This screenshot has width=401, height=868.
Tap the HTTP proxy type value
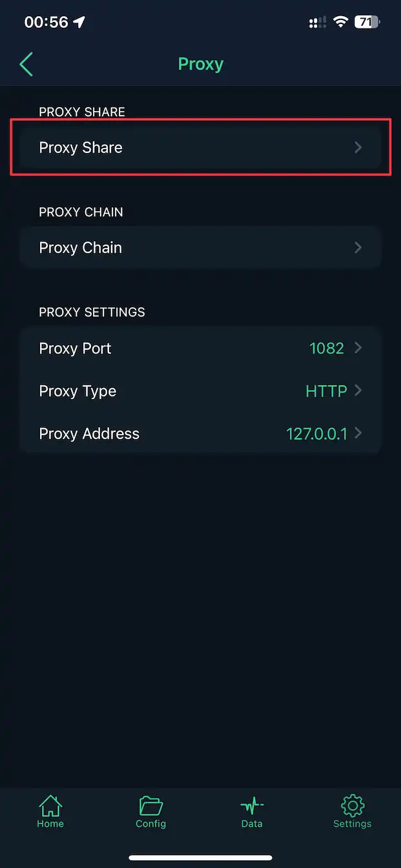coord(326,391)
